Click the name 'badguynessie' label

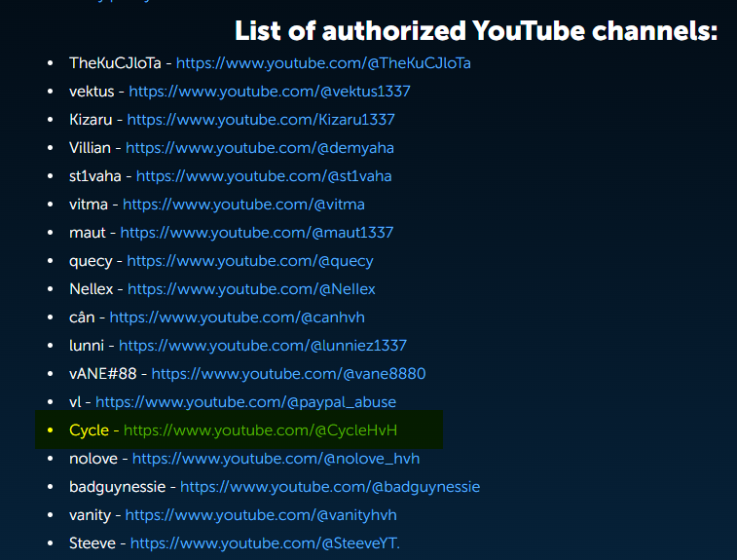(117, 487)
